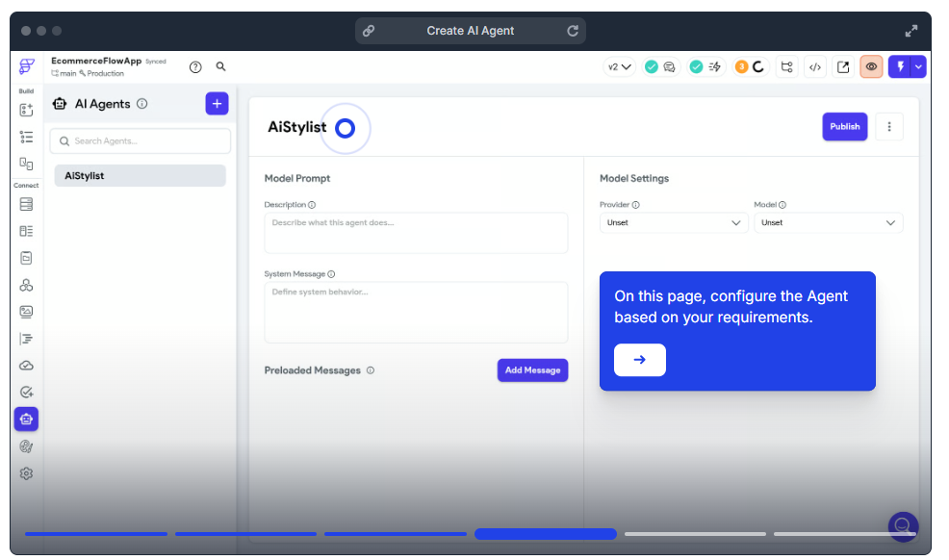The image size is (949, 560).
Task: Open the tests checkmark-plus icon in the sidebar
Action: click(26, 393)
